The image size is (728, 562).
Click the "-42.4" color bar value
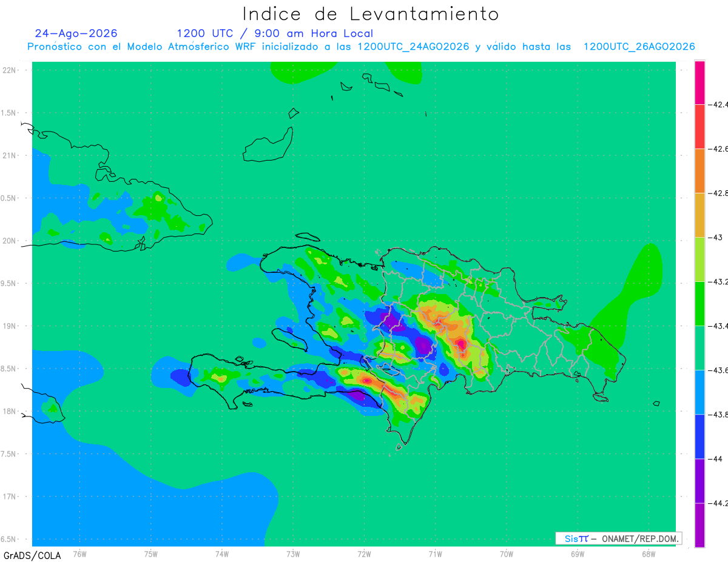[718, 104]
